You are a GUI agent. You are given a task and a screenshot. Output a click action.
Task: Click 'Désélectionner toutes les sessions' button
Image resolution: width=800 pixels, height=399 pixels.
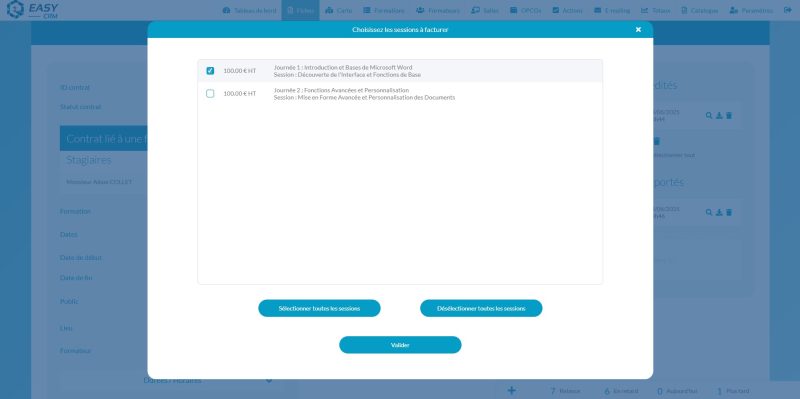[x=481, y=308]
